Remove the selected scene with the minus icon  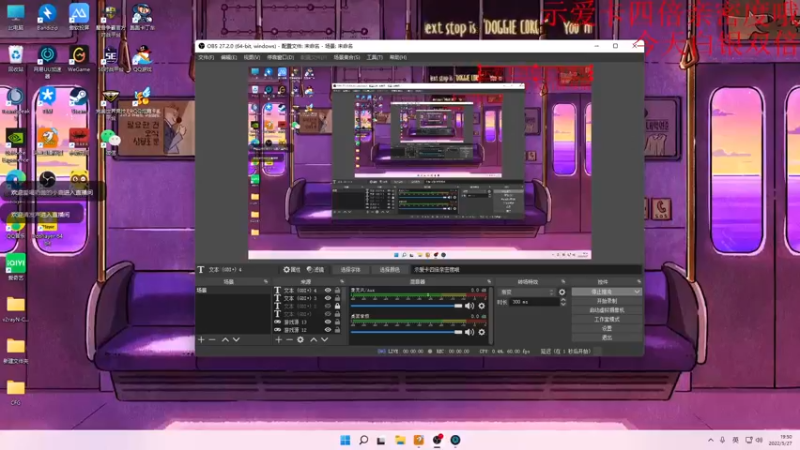coord(212,339)
